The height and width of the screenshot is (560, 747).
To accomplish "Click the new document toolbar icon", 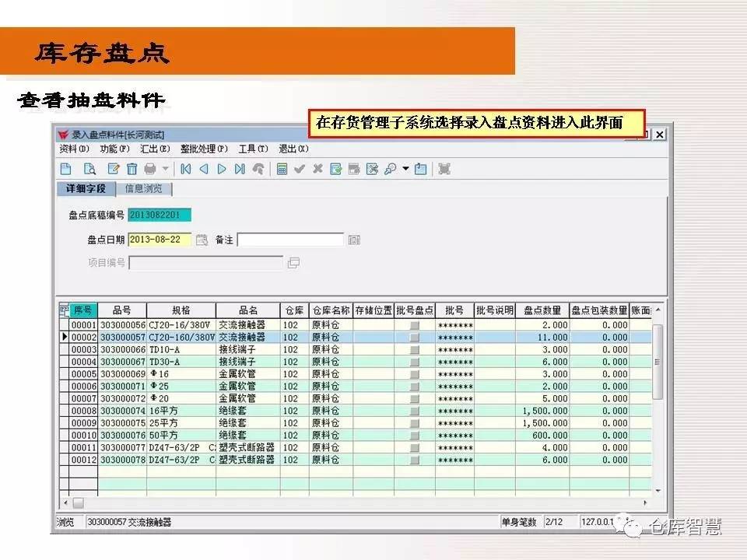I will point(66,169).
